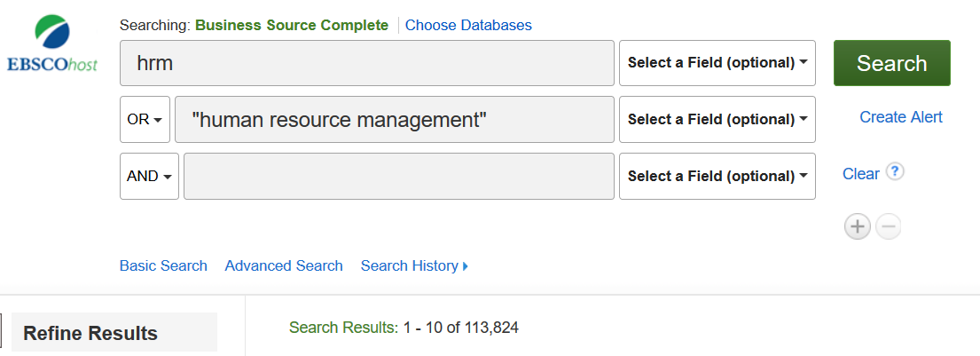The height and width of the screenshot is (356, 980).
Task: Open the OR boolean operator dropdown
Action: click(x=145, y=119)
